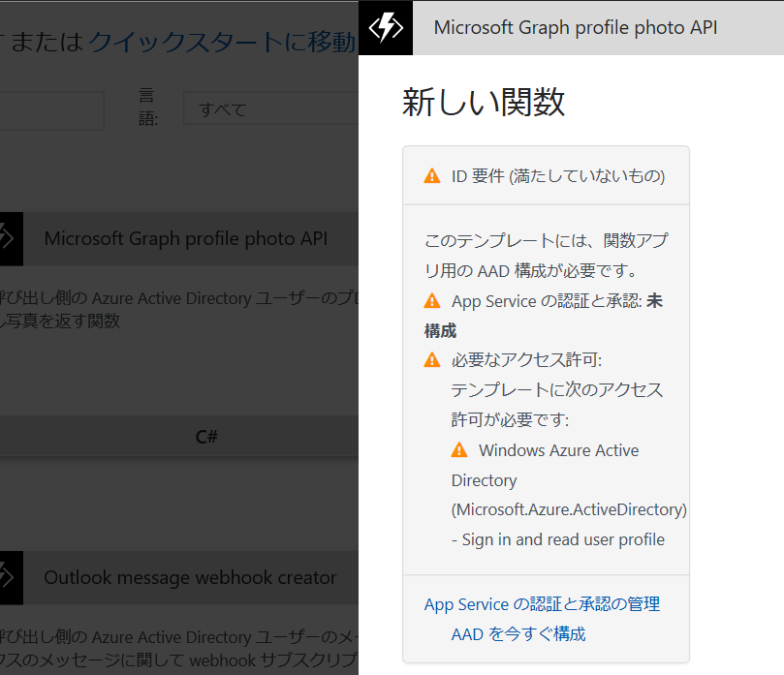Click the warning icon beside ID 要件
Viewport: 784px width, 675px height.
click(x=432, y=175)
